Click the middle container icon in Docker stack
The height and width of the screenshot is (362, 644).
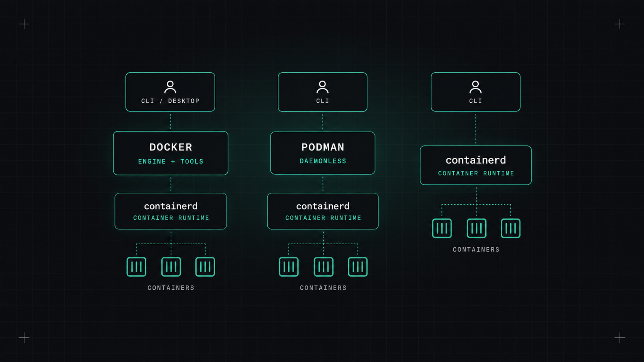[x=171, y=267]
